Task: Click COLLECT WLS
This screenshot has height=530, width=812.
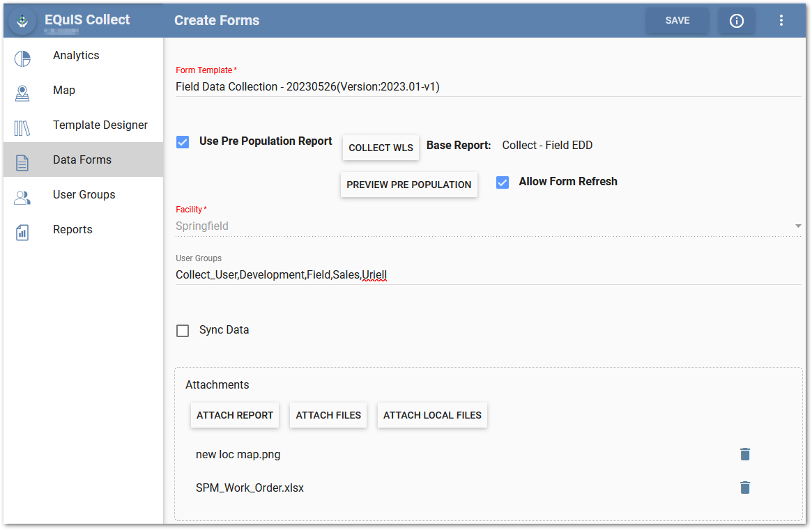Action: pos(381,148)
